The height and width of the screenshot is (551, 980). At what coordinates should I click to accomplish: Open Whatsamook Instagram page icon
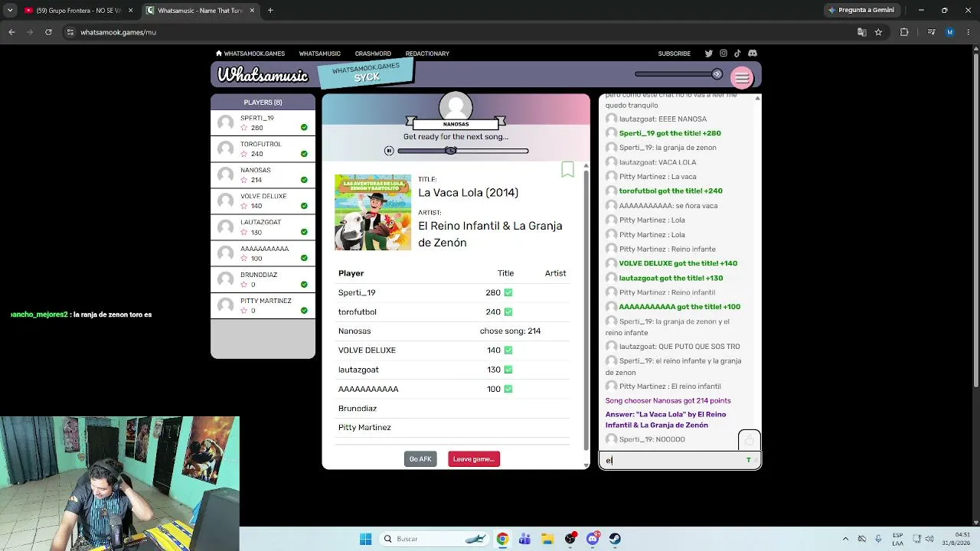(723, 54)
